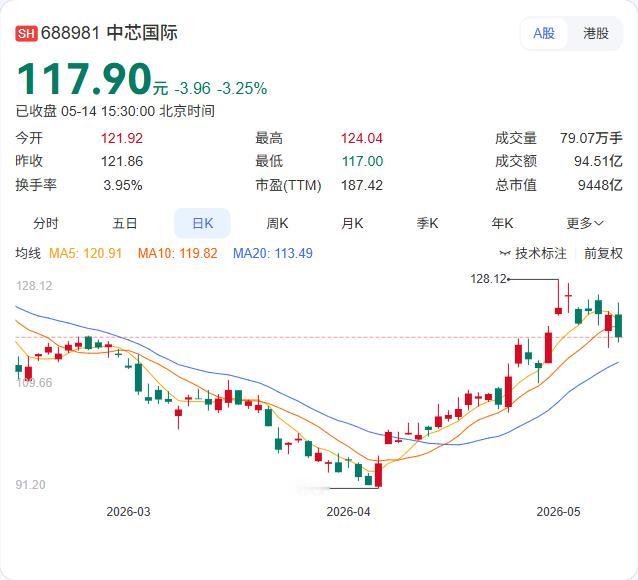Select the 年K chart tab
Screen dimensions: 638x580
502,223
